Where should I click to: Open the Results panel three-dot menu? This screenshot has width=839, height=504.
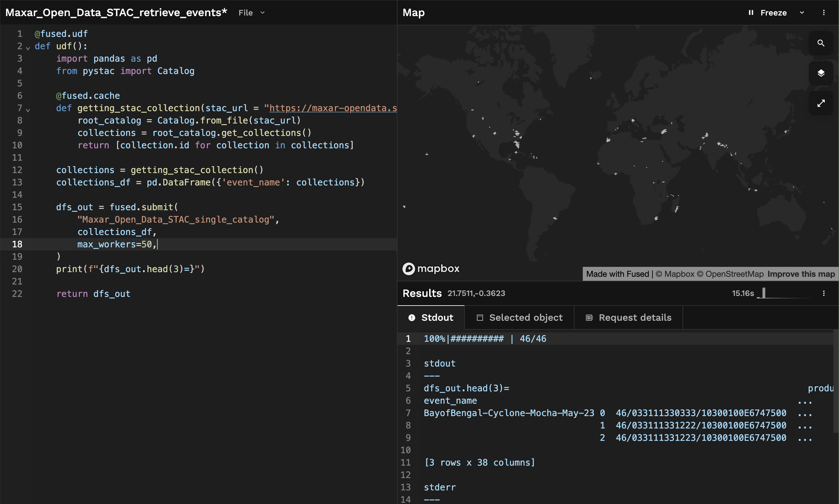(x=824, y=293)
